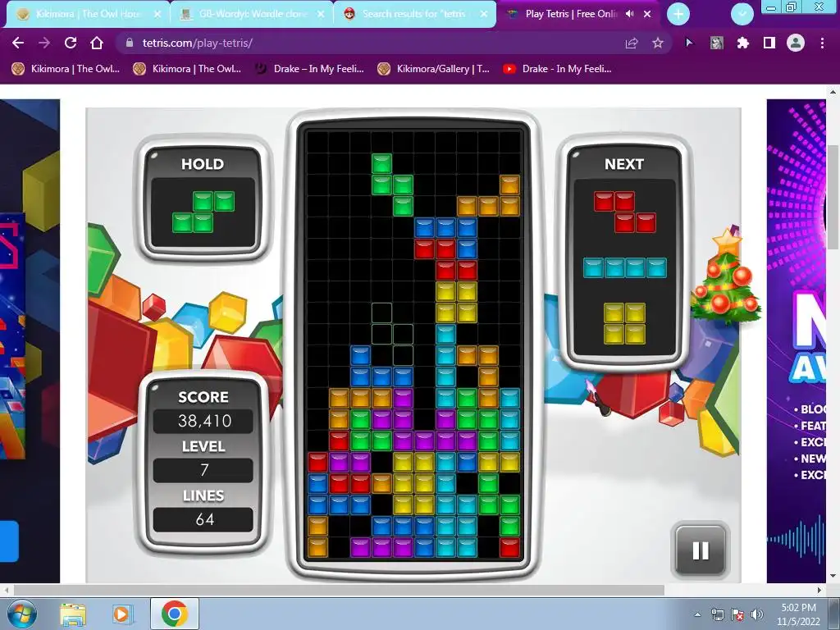
Task: Select the Play Tetris tab
Action: pyautogui.click(x=571, y=14)
